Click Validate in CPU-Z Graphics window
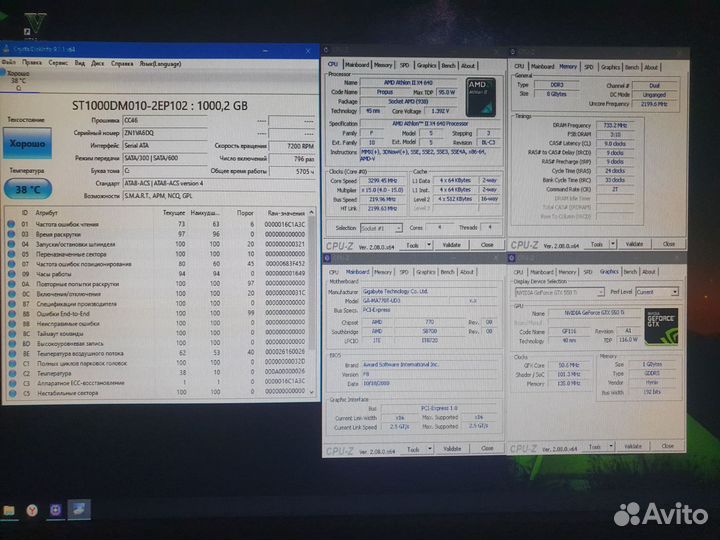 coord(633,446)
